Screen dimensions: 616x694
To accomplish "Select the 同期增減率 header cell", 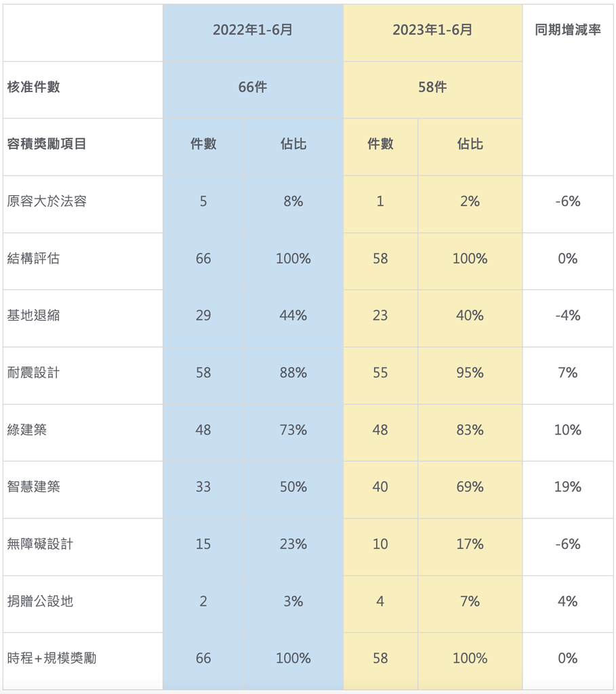I will (x=568, y=30).
